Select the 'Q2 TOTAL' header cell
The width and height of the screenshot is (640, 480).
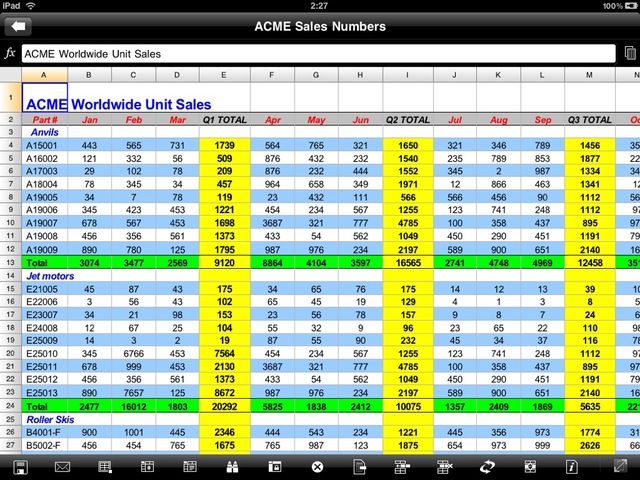pyautogui.click(x=408, y=120)
